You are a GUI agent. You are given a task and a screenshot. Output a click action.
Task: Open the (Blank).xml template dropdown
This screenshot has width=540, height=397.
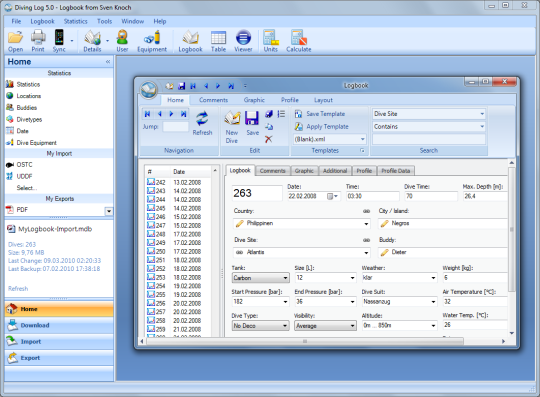362,139
